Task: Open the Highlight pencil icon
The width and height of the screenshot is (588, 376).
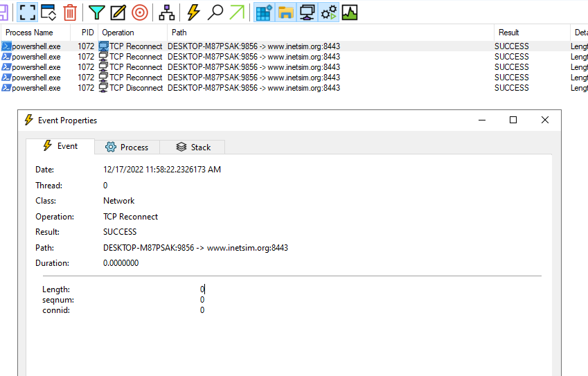Action: click(118, 12)
